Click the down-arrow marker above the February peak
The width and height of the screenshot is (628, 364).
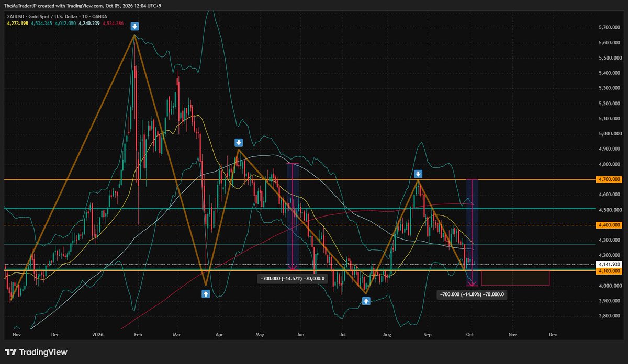coord(134,26)
